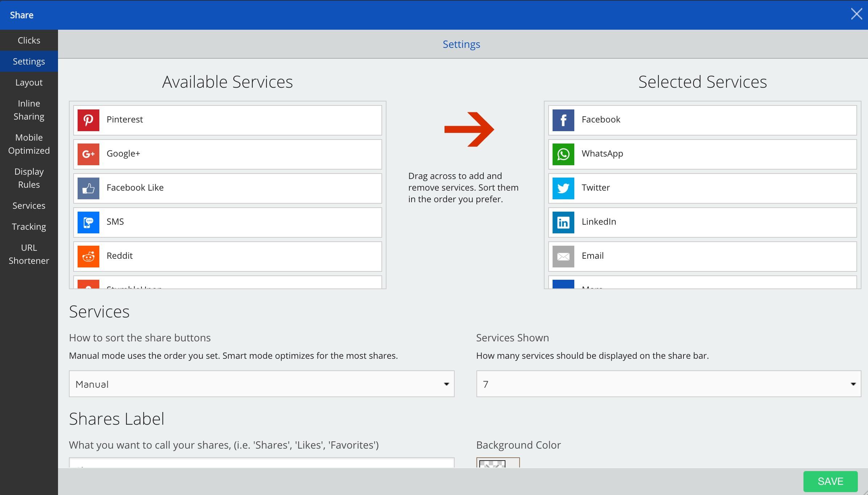868x495 pixels.
Task: Select the Twitter row label
Action: click(x=596, y=188)
